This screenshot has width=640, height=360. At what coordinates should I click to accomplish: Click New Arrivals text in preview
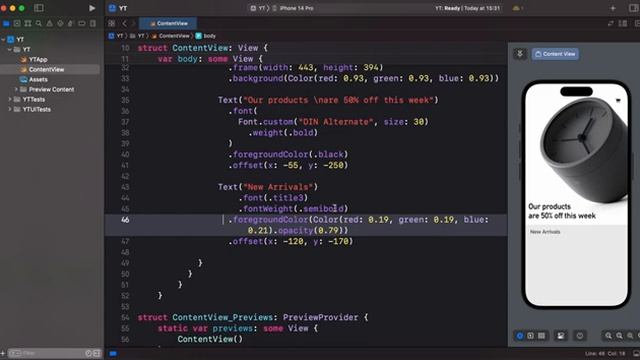click(545, 232)
